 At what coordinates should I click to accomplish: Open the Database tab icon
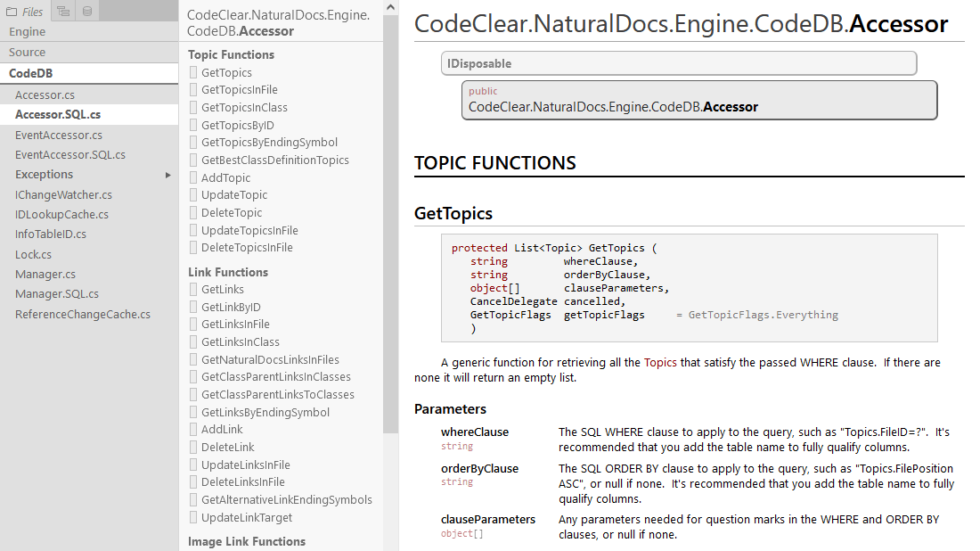(x=86, y=12)
